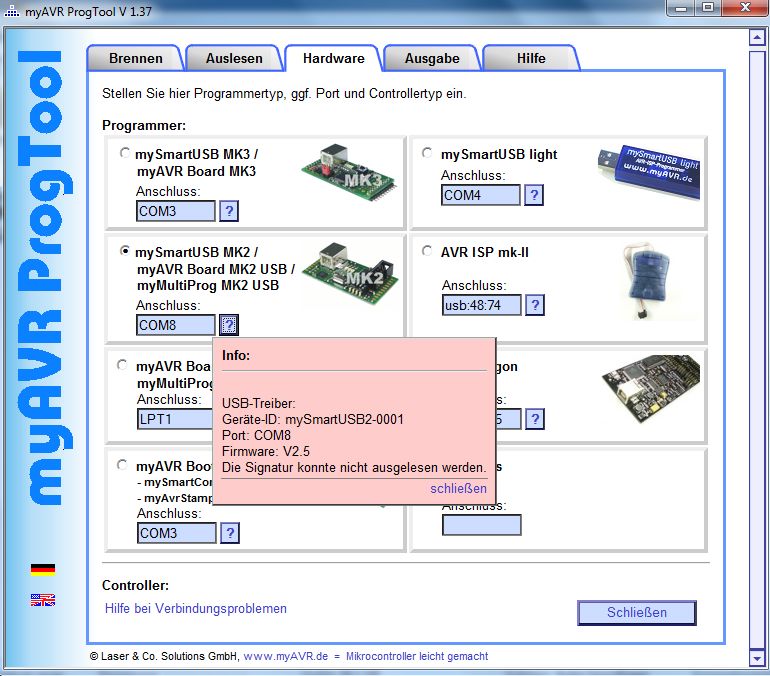The height and width of the screenshot is (676, 770).
Task: Click the COM3 port field for the bootloader
Action: pyautogui.click(x=177, y=533)
